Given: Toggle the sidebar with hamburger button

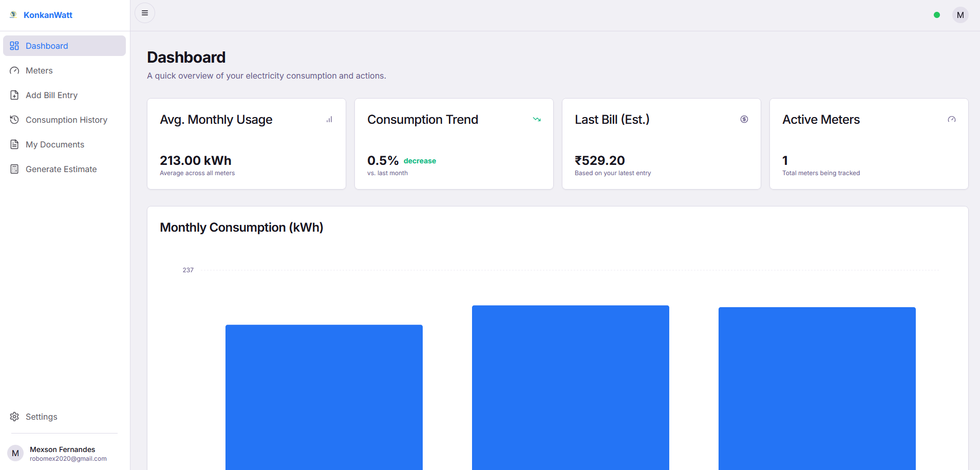Looking at the screenshot, I should (x=145, y=13).
